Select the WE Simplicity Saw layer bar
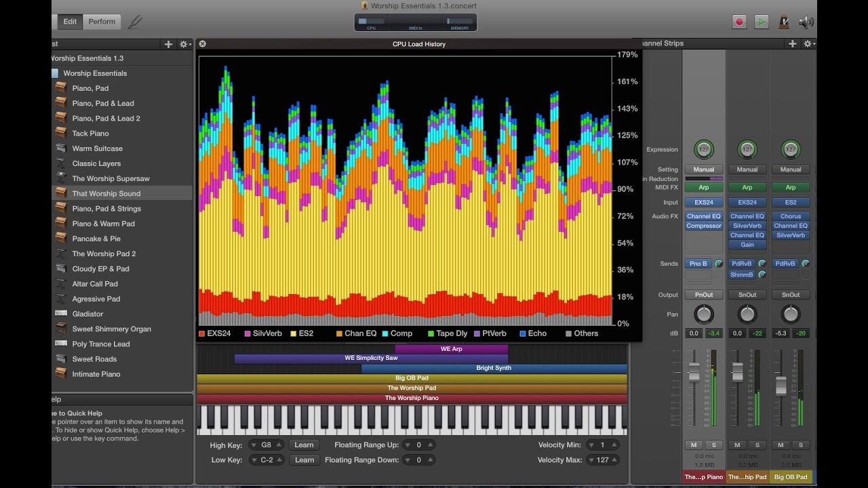This screenshot has height=488, width=868. tap(371, 358)
